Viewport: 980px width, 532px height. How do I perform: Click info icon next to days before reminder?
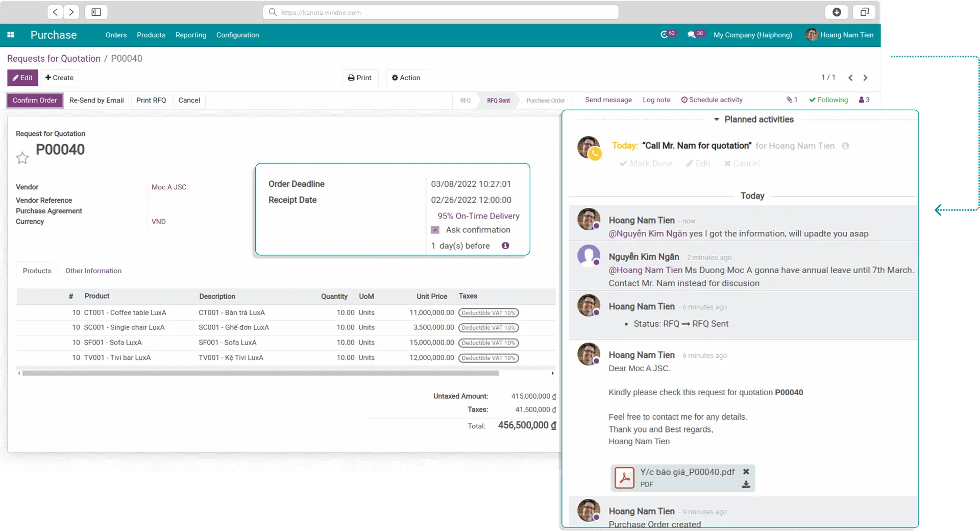point(505,246)
